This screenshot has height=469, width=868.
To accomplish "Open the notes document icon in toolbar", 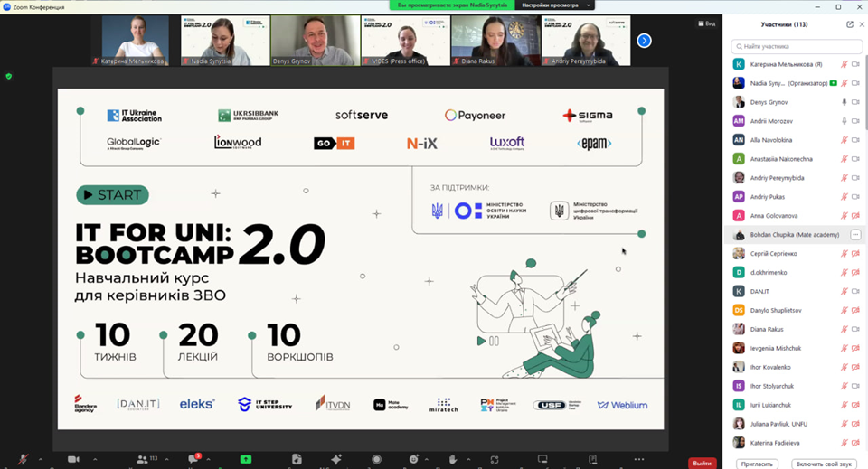I will (x=297, y=459).
